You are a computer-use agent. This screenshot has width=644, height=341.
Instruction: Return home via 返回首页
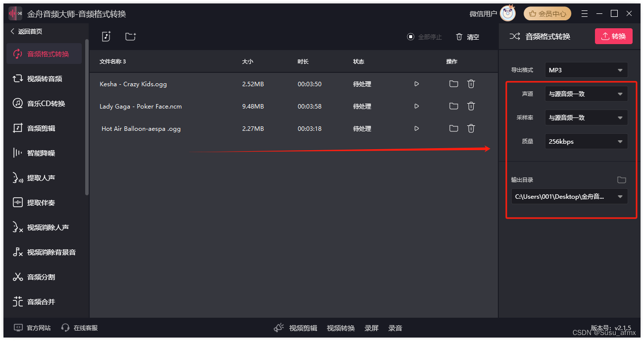pos(27,31)
